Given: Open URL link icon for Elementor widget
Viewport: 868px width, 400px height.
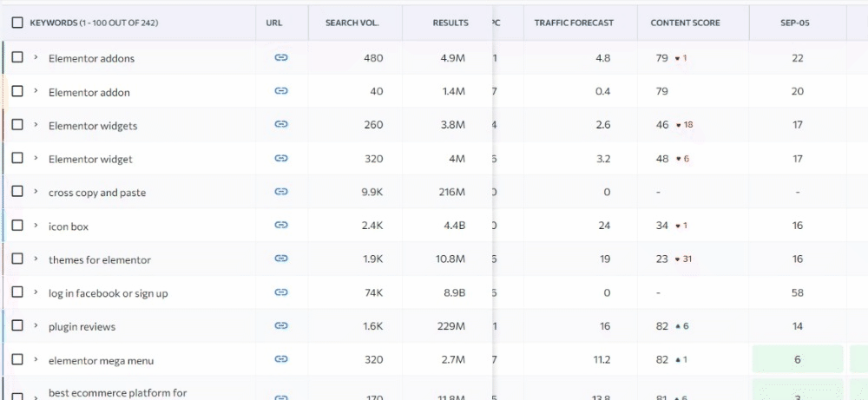Looking at the screenshot, I should [x=281, y=158].
